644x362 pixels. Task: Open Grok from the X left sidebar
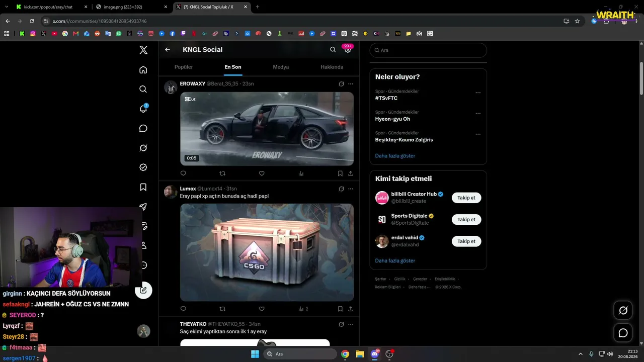[143, 148]
